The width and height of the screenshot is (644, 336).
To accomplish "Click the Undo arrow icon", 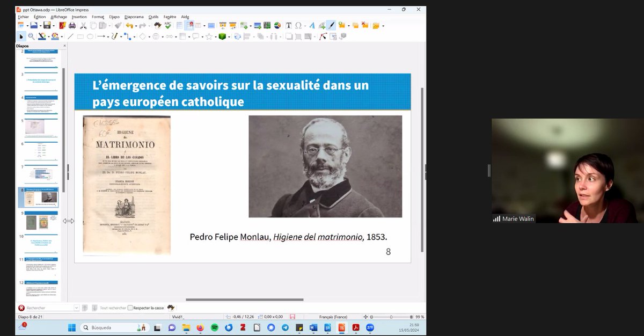I will point(129,25).
